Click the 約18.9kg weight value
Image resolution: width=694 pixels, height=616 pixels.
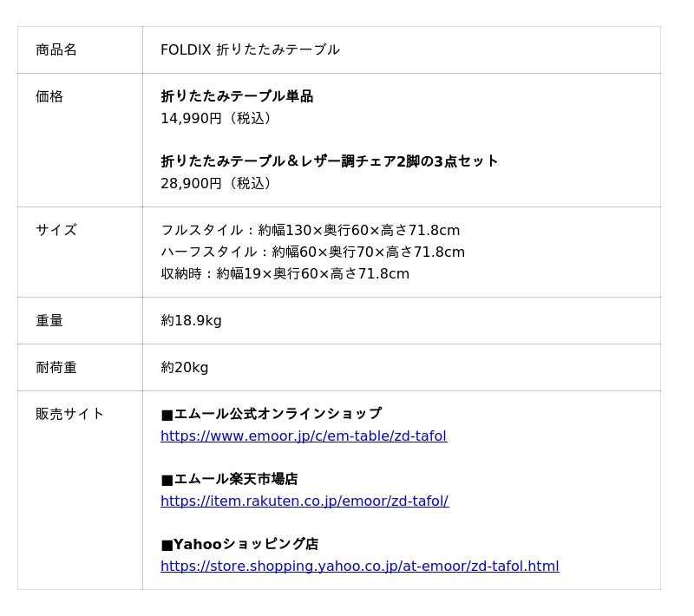191,320
